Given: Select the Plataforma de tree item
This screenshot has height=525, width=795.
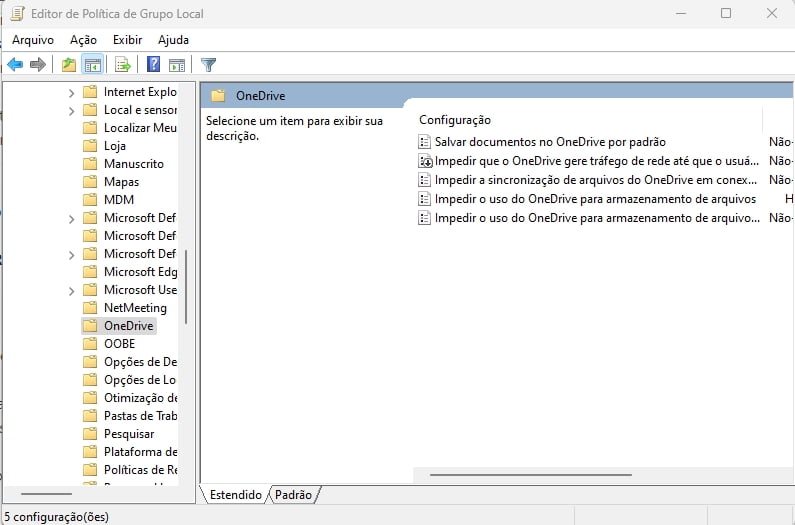Looking at the screenshot, I should pos(140,452).
